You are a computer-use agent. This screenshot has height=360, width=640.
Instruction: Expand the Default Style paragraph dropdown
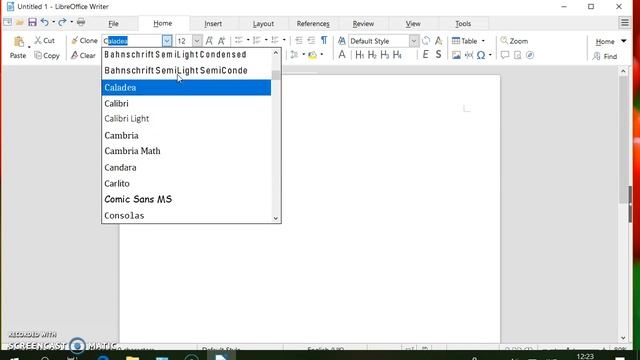(x=413, y=41)
